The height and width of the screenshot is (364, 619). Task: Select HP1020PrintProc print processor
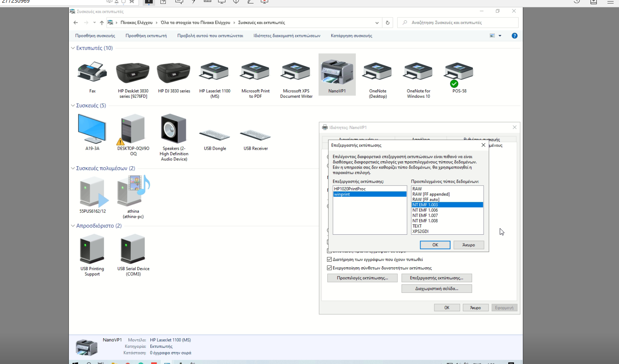point(370,189)
